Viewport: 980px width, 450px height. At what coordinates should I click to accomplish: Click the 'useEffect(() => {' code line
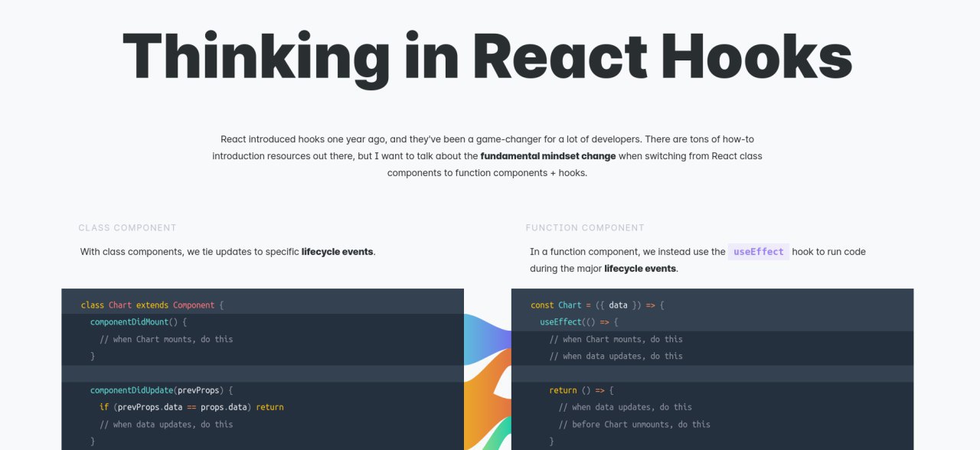(579, 322)
